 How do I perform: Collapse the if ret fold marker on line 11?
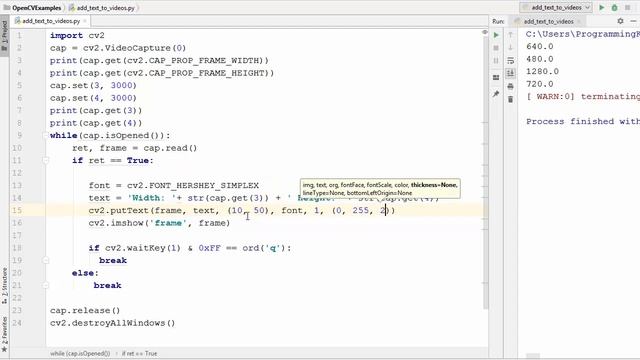(45, 160)
